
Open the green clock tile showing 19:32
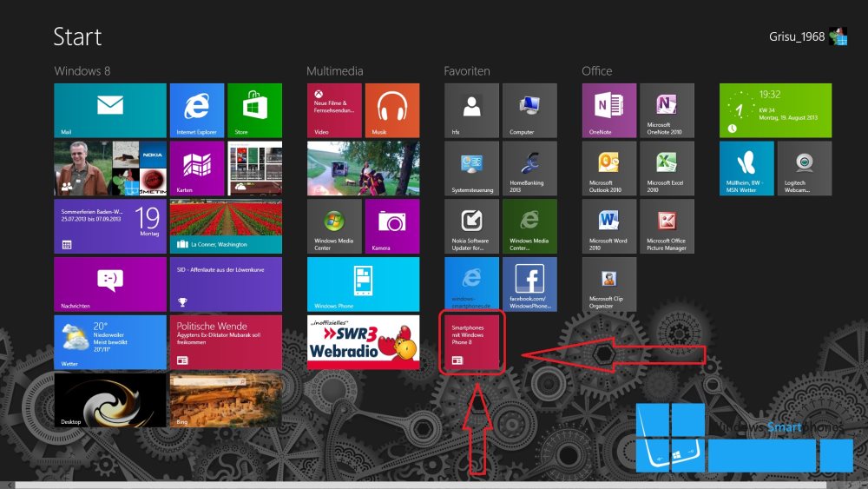[775, 111]
